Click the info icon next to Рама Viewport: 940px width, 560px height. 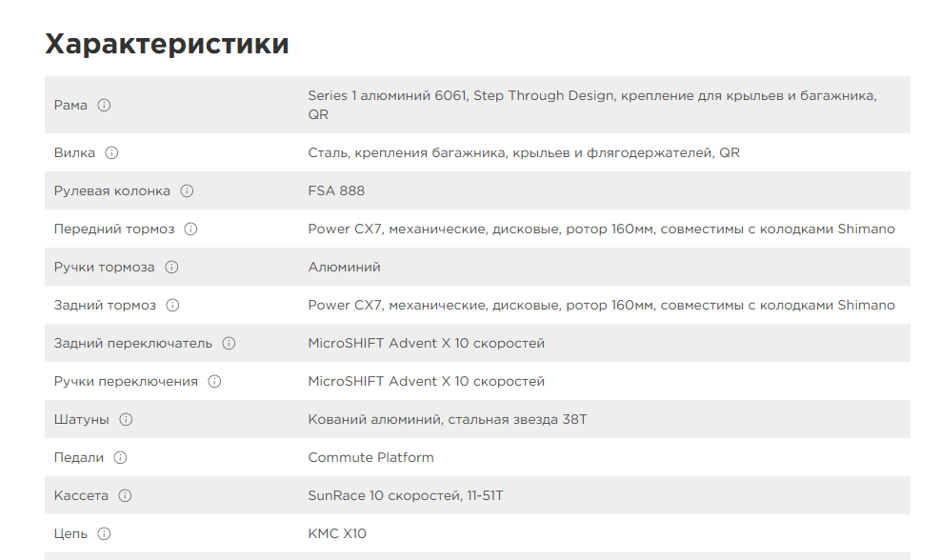click(x=105, y=105)
